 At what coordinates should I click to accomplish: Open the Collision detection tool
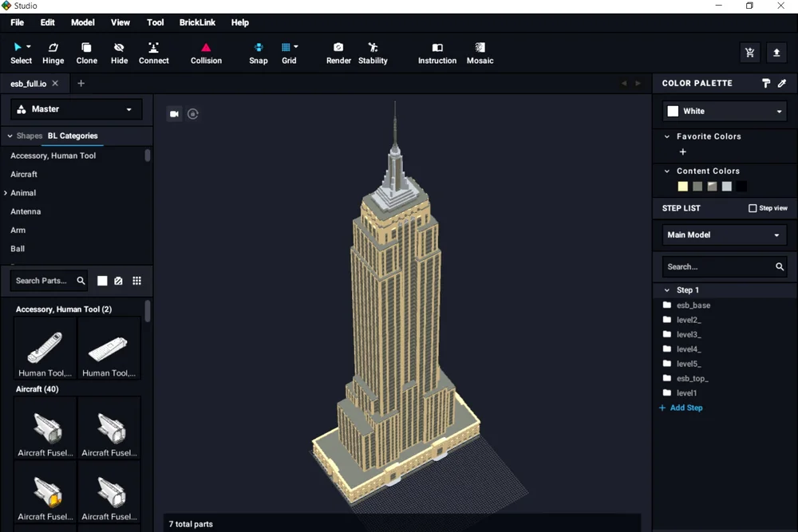tap(206, 53)
